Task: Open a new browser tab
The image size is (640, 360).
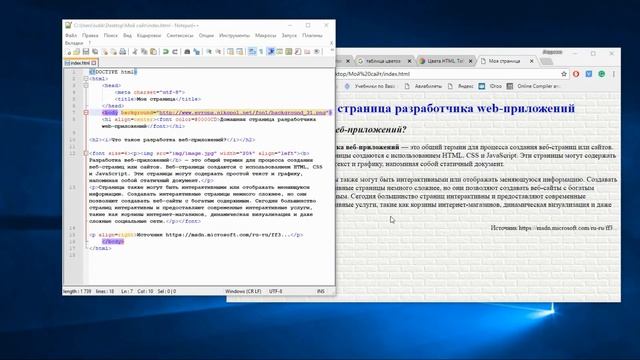Action: coord(547,61)
